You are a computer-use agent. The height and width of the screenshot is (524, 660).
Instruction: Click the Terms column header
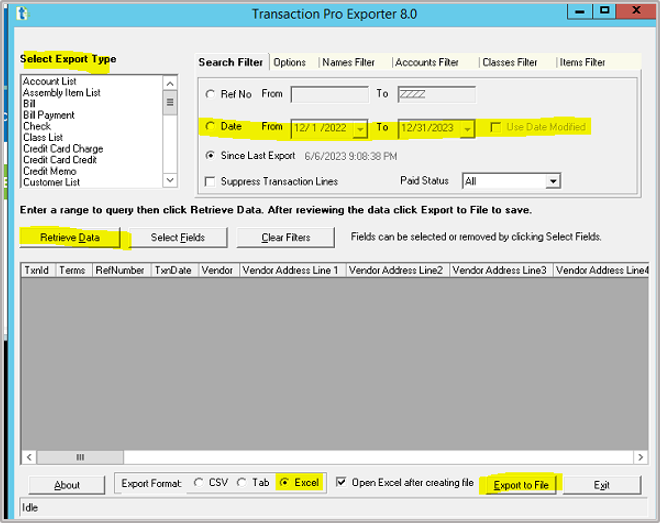[74, 270]
